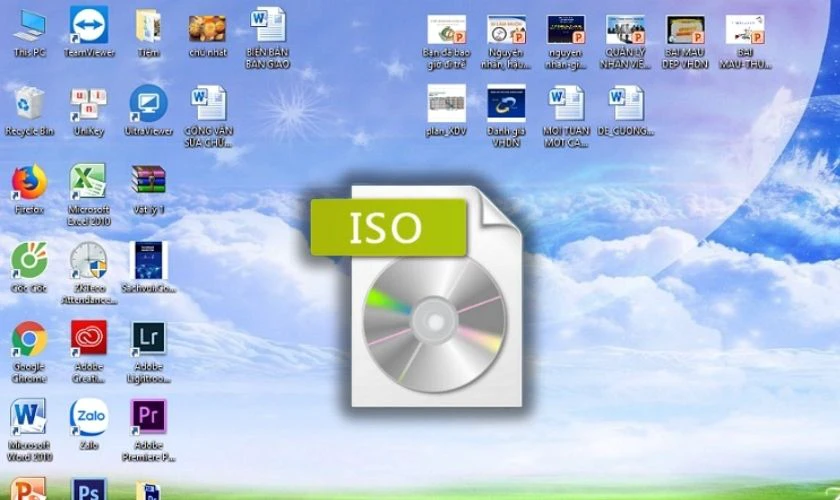Select Bản đồ bao giờ presentation file
Image resolution: width=840 pixels, height=500 pixels.
(446, 29)
